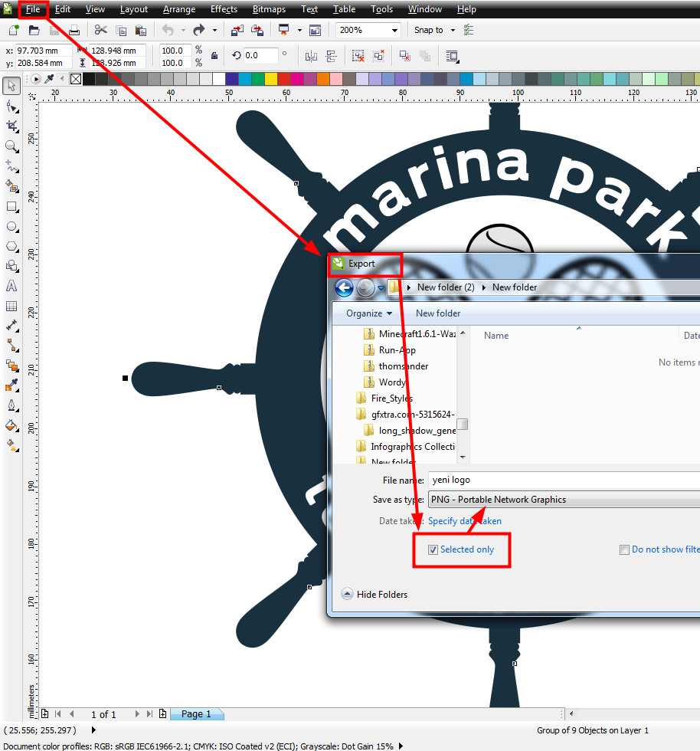
Task: Uncheck the Selected only checkbox
Action: click(433, 550)
